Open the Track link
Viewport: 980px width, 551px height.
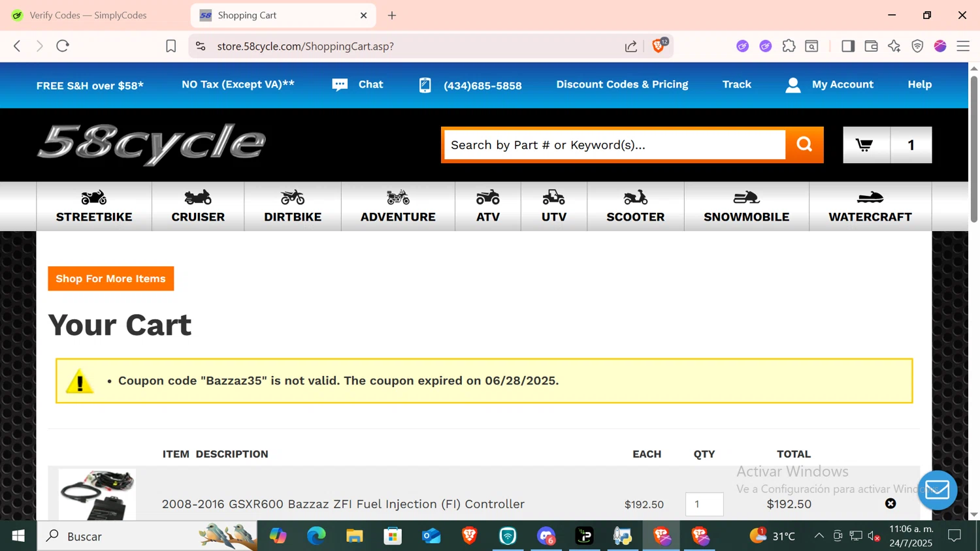click(737, 84)
